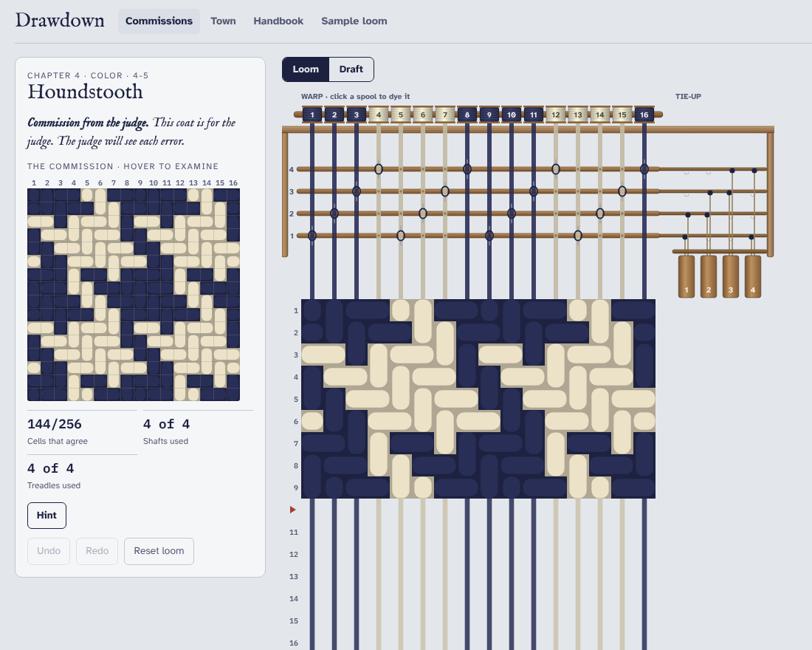The image size is (812, 650).
Task: Click the red next-row marker arrow
Action: [x=292, y=510]
